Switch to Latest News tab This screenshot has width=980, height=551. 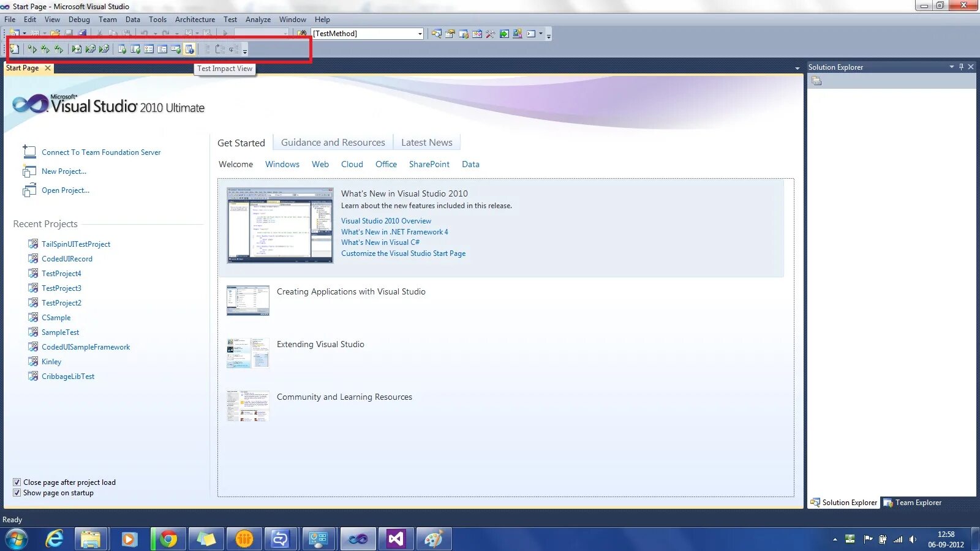click(427, 143)
